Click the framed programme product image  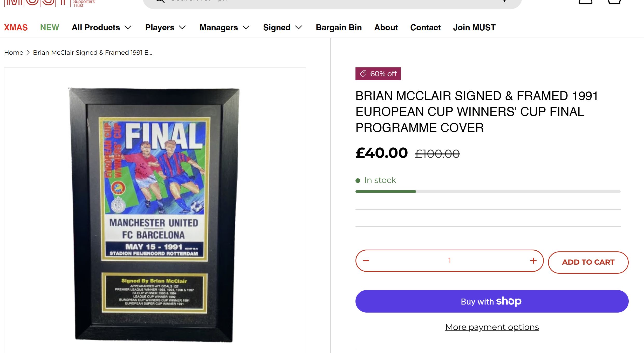click(x=155, y=215)
